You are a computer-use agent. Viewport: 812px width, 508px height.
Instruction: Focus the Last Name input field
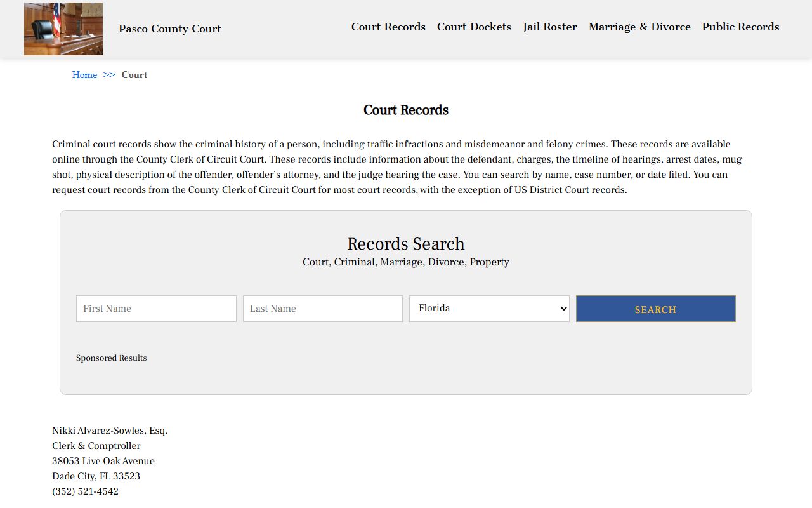pyautogui.click(x=323, y=309)
